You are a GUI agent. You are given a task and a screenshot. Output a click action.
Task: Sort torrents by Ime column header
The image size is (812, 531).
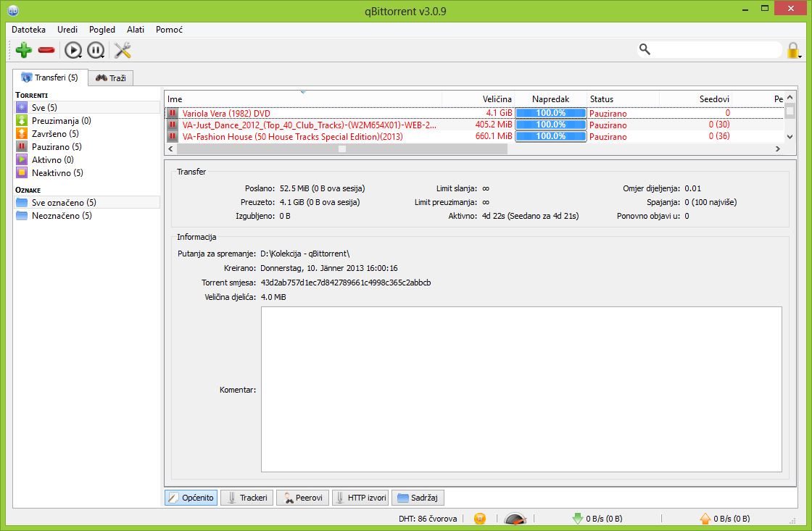(x=304, y=99)
